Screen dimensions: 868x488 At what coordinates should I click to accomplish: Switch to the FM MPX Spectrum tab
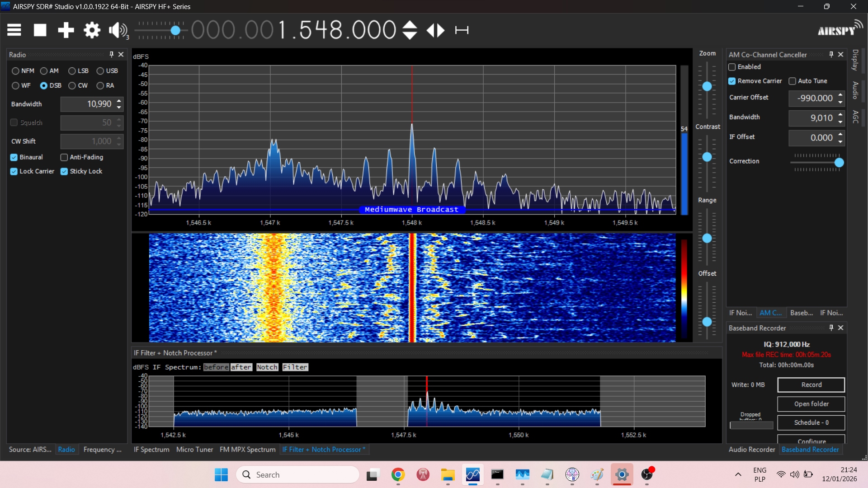[247, 450]
